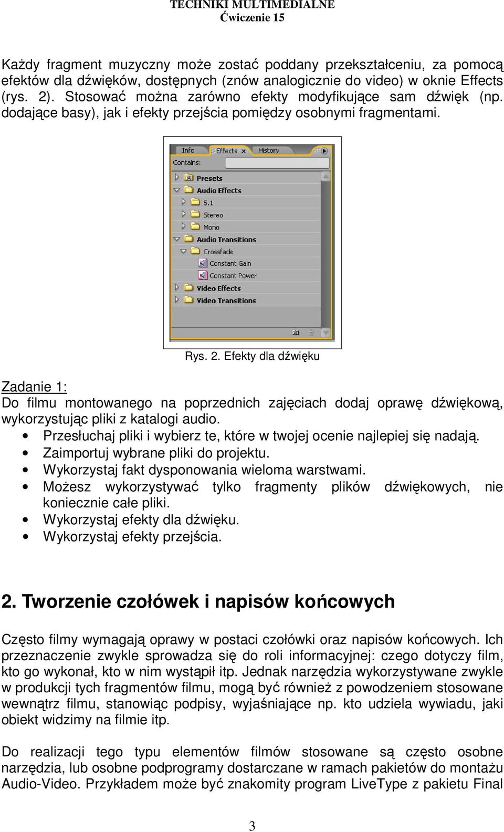Click bullet 'Wykorzystaj efekty przejścia.'

(x=132, y=537)
